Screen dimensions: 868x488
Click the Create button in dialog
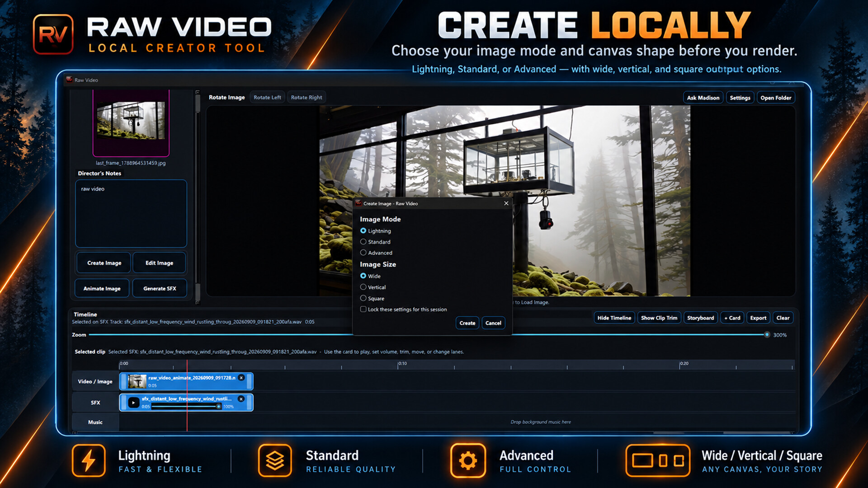coord(467,323)
